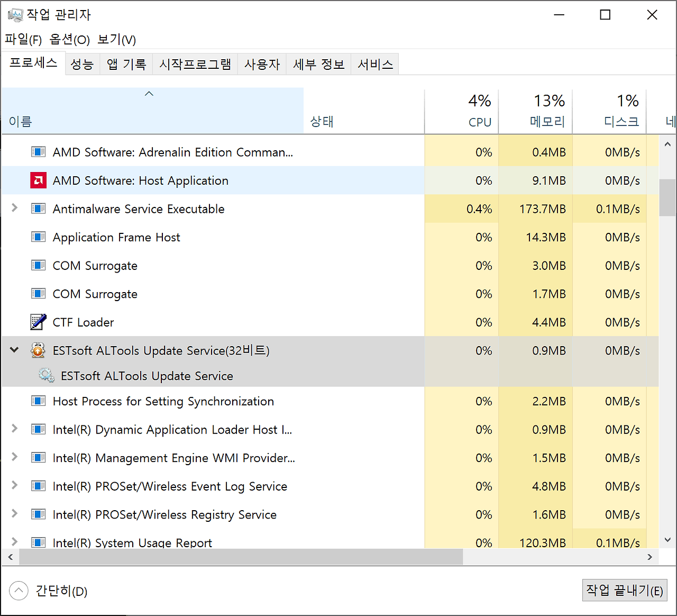
Task: Click the Intel(R) PROSet/Wireless Registry Service icon
Action: point(38,514)
